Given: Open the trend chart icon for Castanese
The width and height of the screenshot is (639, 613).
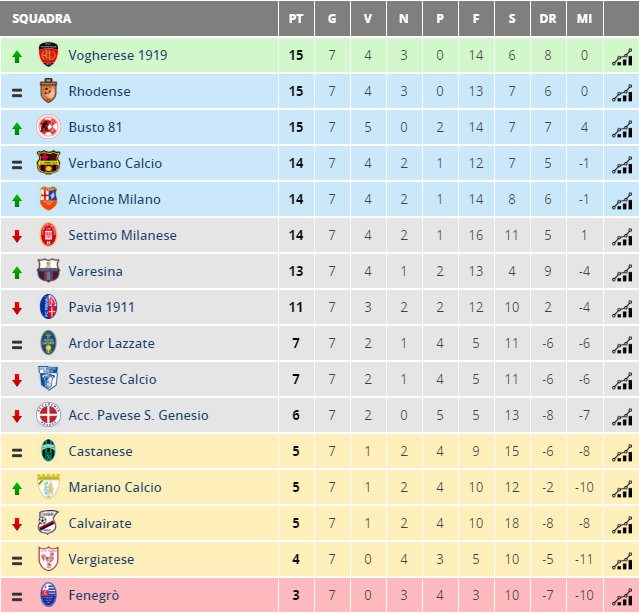Looking at the screenshot, I should [622, 453].
